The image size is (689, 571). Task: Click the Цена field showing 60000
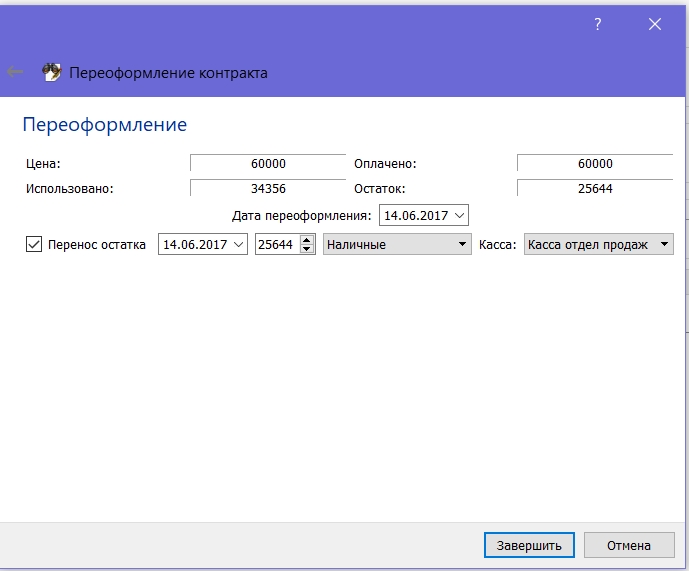click(x=268, y=164)
